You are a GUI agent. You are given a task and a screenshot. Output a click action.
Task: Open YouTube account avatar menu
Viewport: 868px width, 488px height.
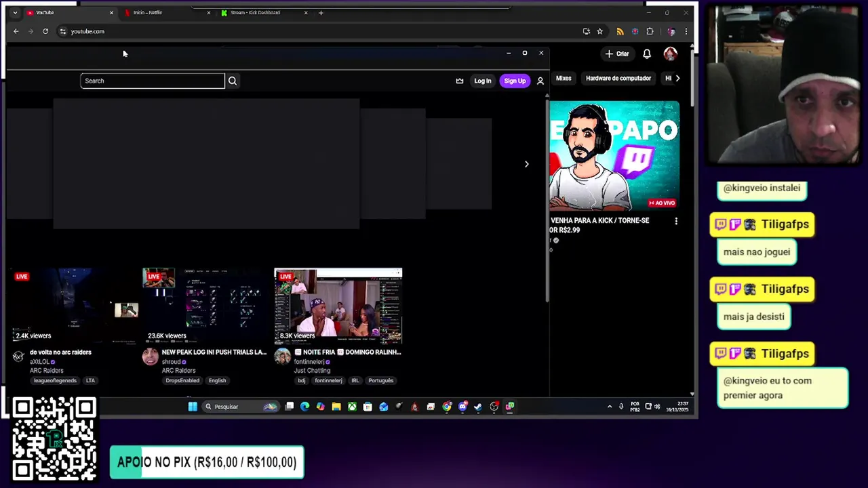(x=670, y=54)
